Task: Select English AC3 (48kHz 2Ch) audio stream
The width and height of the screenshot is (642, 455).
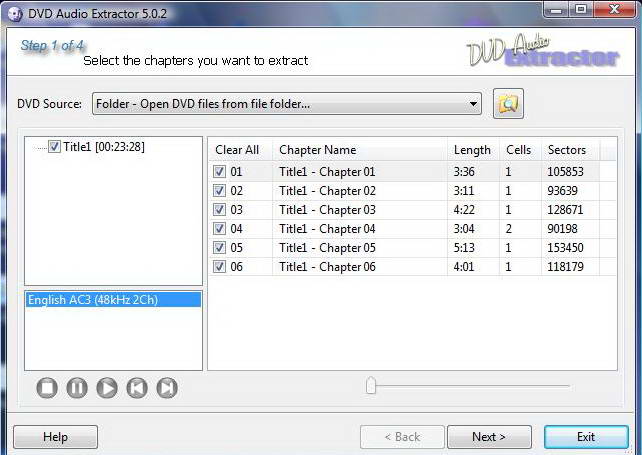Action: coord(113,299)
